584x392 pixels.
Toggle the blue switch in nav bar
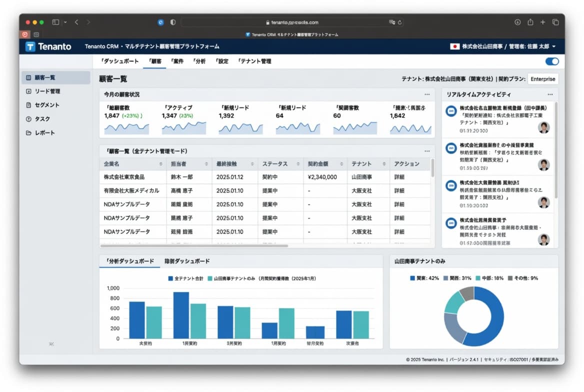[552, 61]
